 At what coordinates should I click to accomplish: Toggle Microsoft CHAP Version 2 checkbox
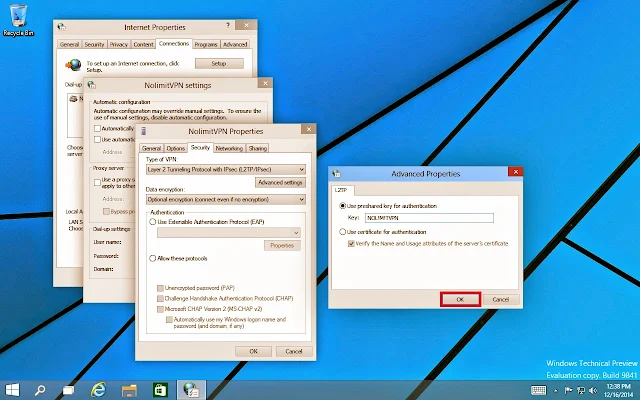160,309
